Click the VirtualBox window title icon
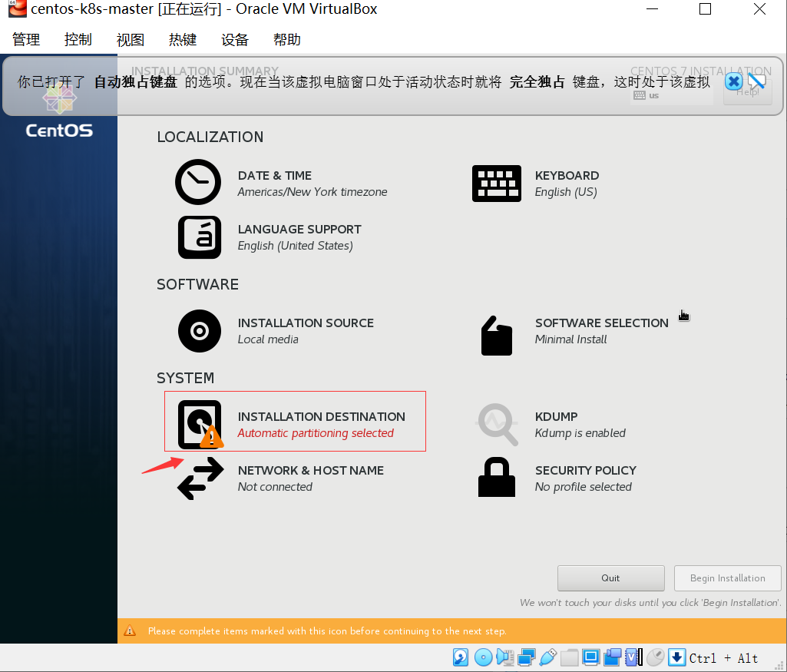 click(17, 8)
